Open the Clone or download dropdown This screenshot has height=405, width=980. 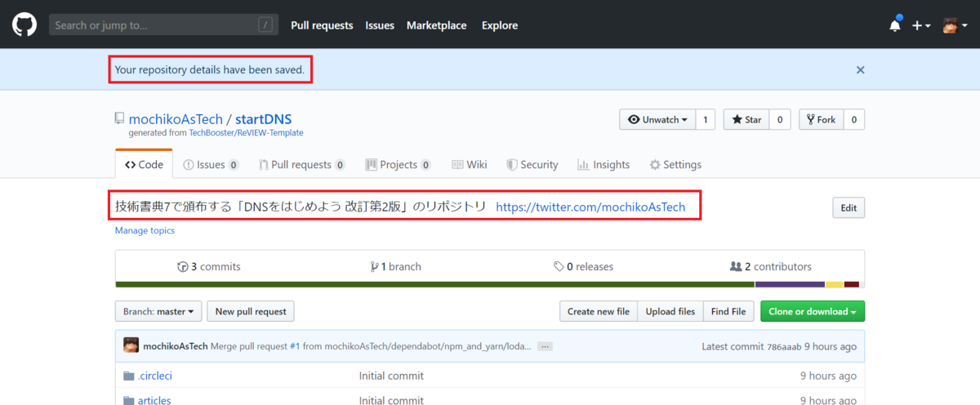click(x=813, y=311)
